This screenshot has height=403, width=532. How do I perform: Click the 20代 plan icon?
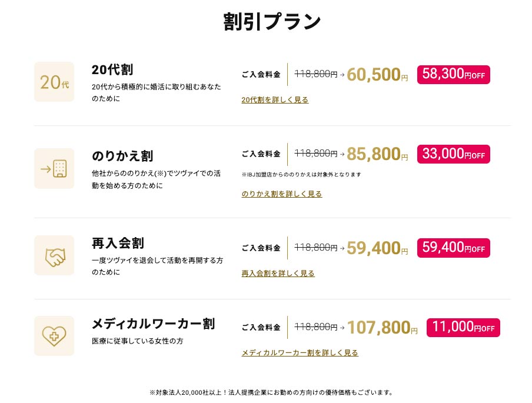click(x=54, y=82)
